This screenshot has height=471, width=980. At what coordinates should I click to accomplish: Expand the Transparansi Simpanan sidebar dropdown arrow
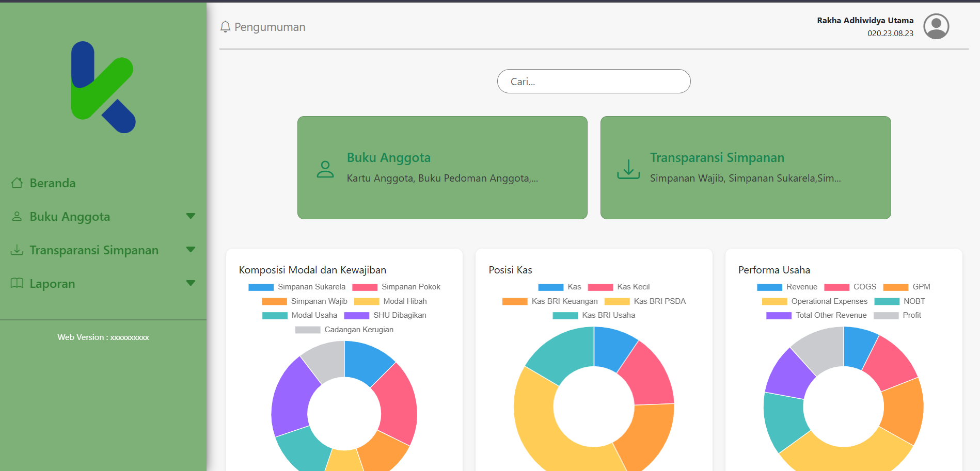click(x=191, y=250)
